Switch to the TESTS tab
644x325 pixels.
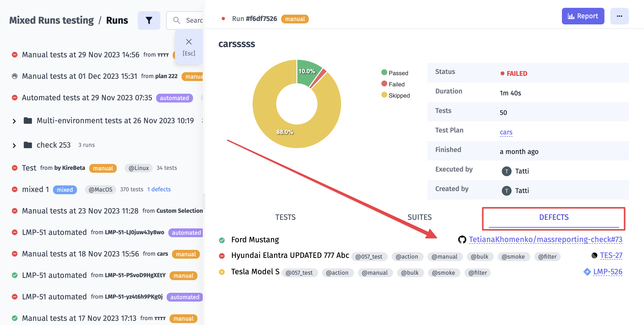click(x=285, y=217)
